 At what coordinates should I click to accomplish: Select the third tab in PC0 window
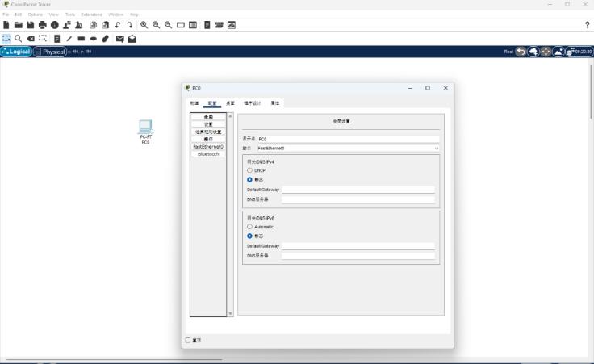(230, 103)
